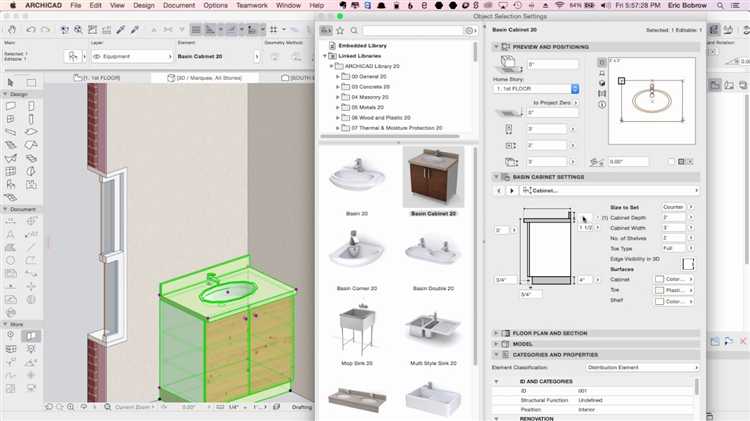This screenshot has width=750, height=421.
Task: Open the Size to Set Counter selector
Action: pos(678,207)
